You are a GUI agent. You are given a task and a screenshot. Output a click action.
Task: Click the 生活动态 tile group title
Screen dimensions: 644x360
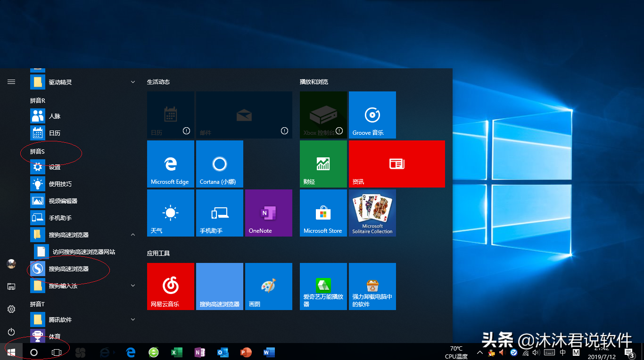pyautogui.click(x=158, y=82)
